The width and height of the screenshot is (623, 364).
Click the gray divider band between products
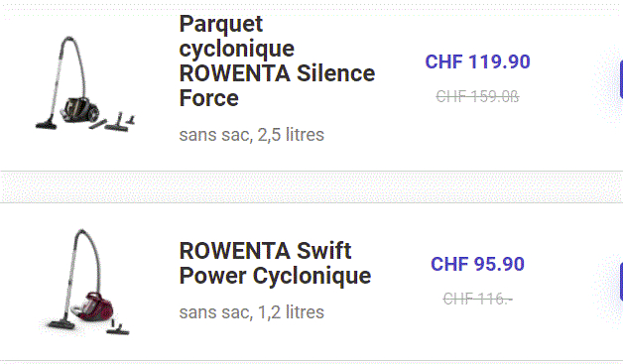click(x=311, y=186)
